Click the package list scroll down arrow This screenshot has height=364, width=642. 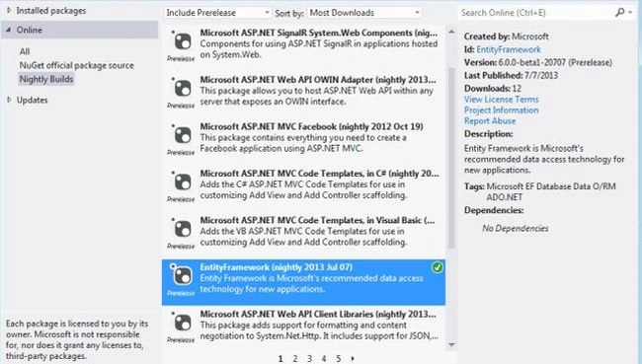pyautogui.click(x=451, y=345)
